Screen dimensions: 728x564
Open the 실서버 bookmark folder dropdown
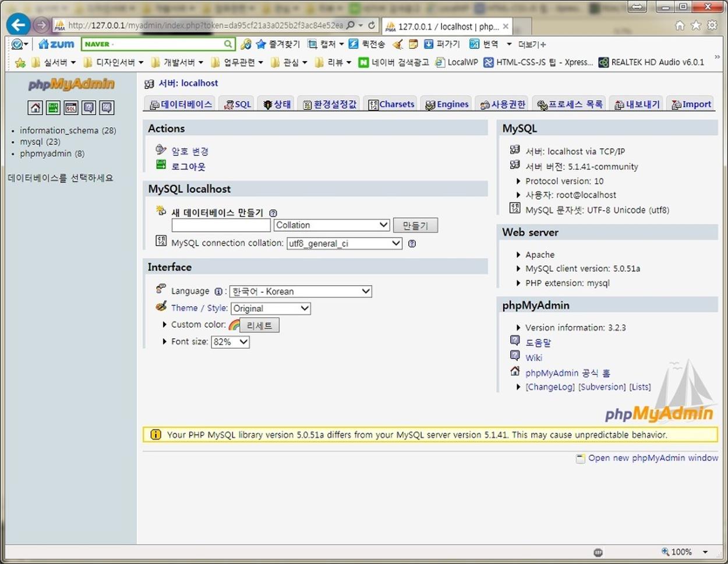pyautogui.click(x=54, y=62)
